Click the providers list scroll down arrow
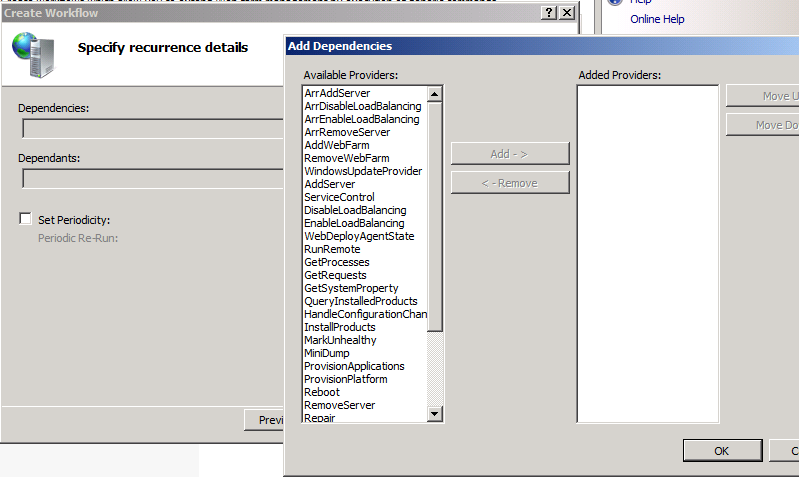Viewport: 799px width, 477px height. [435, 413]
